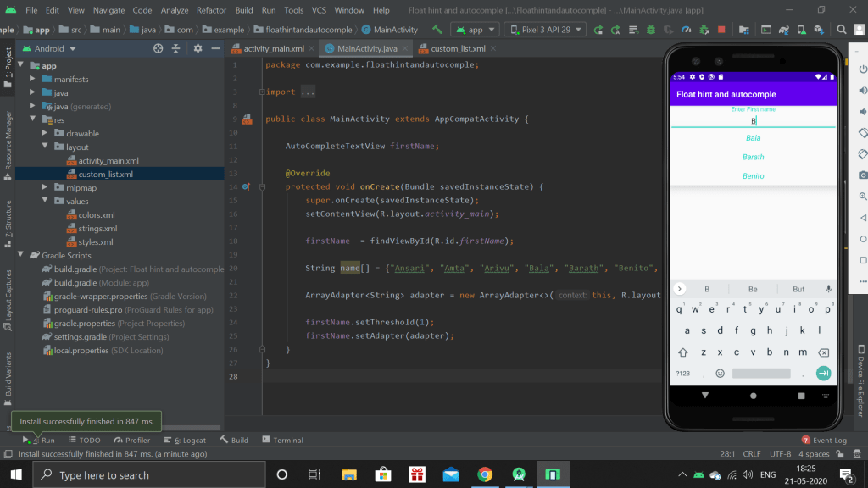868x488 pixels.
Task: Open the Pixel 3 API 29 device dropdown
Action: pos(544,29)
